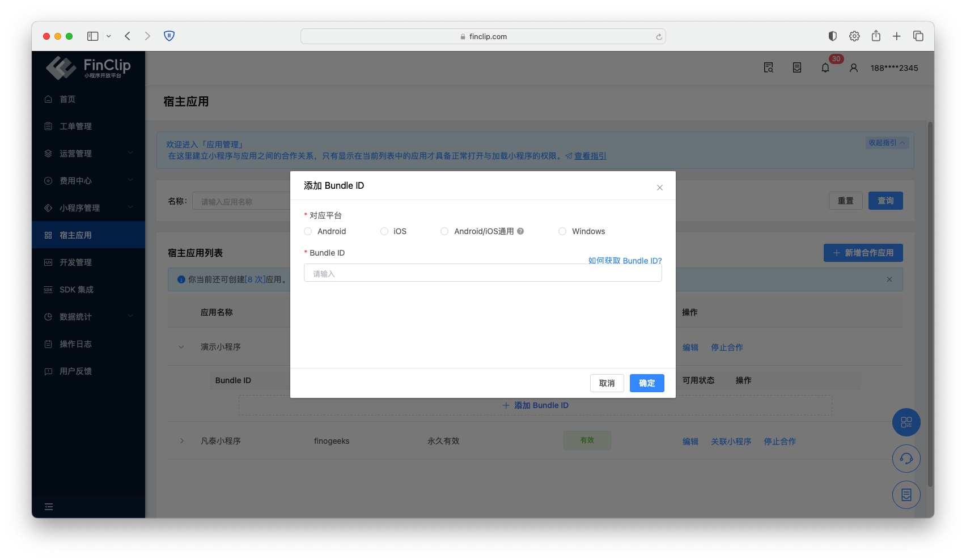Open the user profile icon
Viewport: 966px width, 560px height.
pyautogui.click(x=853, y=68)
